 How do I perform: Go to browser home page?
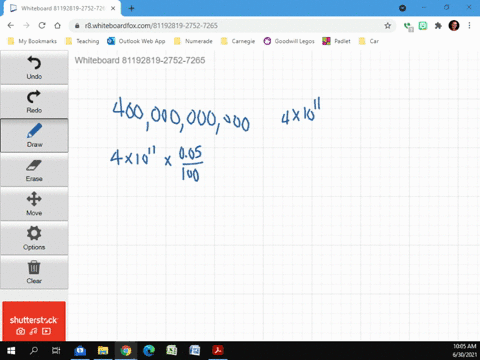pos(57,25)
